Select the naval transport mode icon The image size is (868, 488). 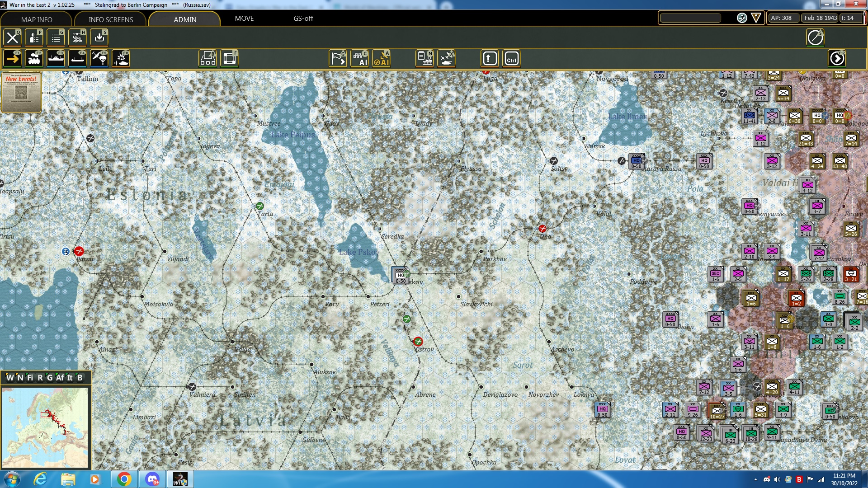pyautogui.click(x=56, y=59)
